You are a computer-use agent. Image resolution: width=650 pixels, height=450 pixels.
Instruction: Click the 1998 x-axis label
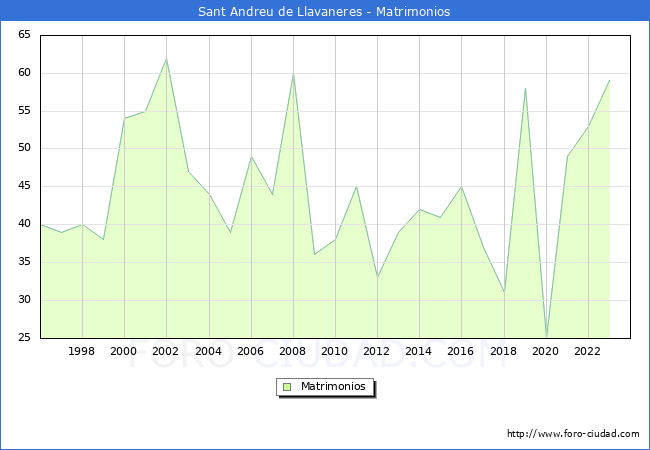coord(82,351)
